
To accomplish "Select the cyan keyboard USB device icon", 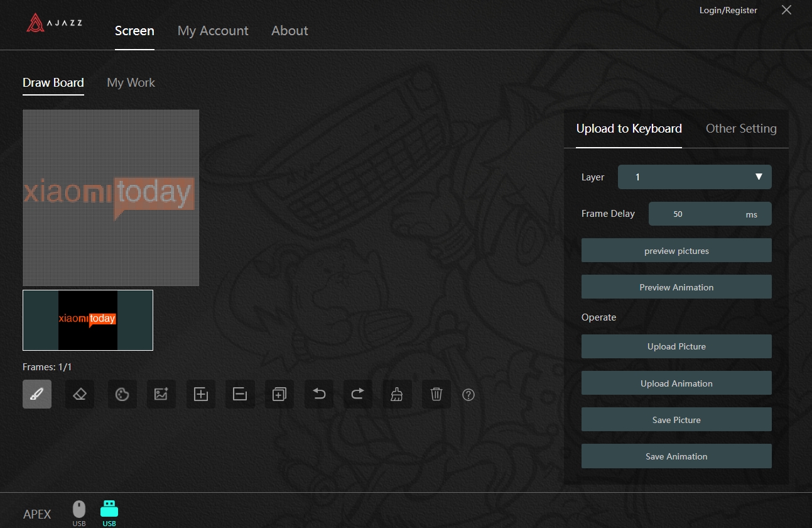I will (109, 513).
